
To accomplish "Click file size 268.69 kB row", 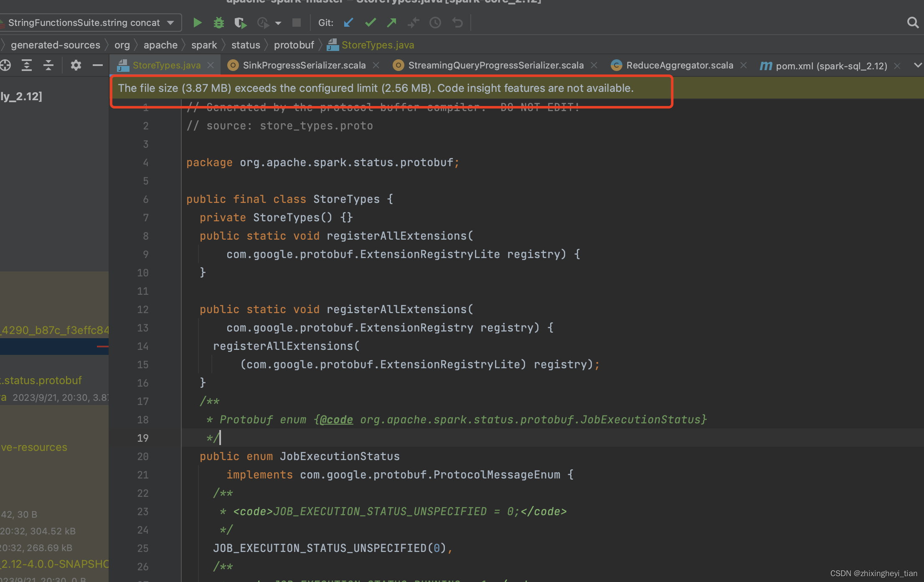I will click(36, 547).
